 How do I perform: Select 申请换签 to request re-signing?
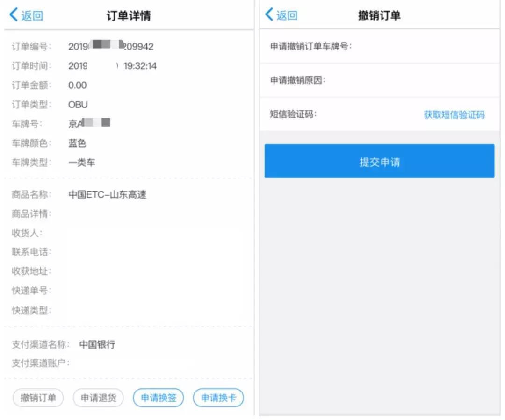tap(158, 398)
